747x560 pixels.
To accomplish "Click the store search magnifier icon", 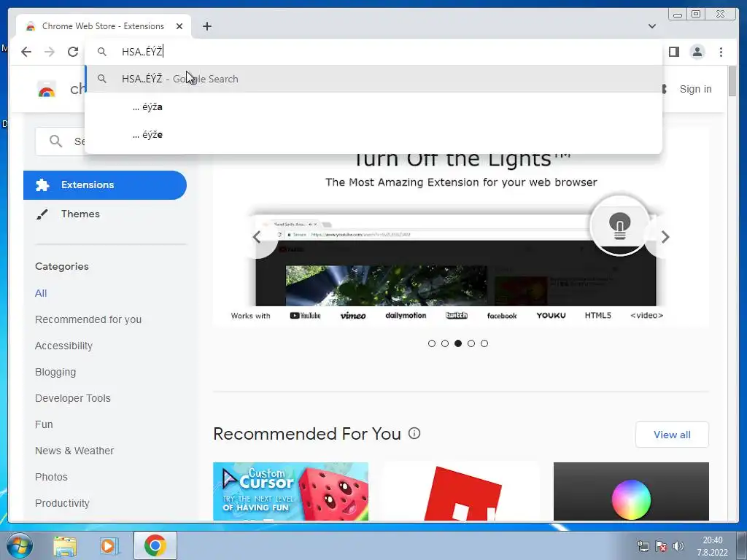I will [x=55, y=141].
